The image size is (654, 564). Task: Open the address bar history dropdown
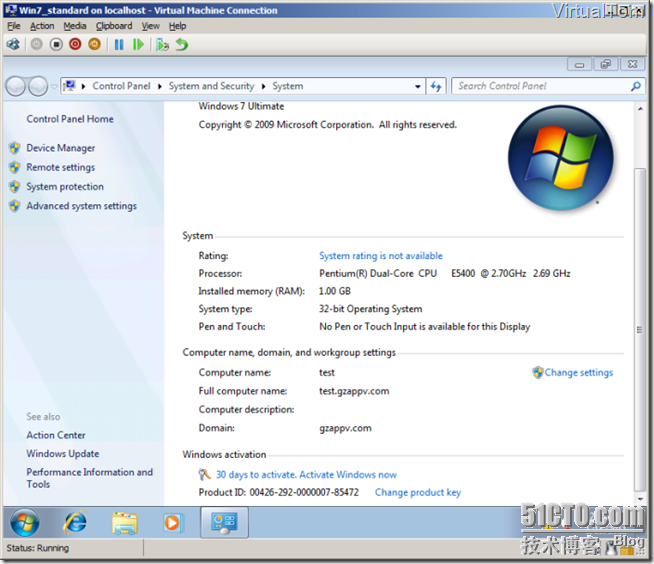(418, 86)
